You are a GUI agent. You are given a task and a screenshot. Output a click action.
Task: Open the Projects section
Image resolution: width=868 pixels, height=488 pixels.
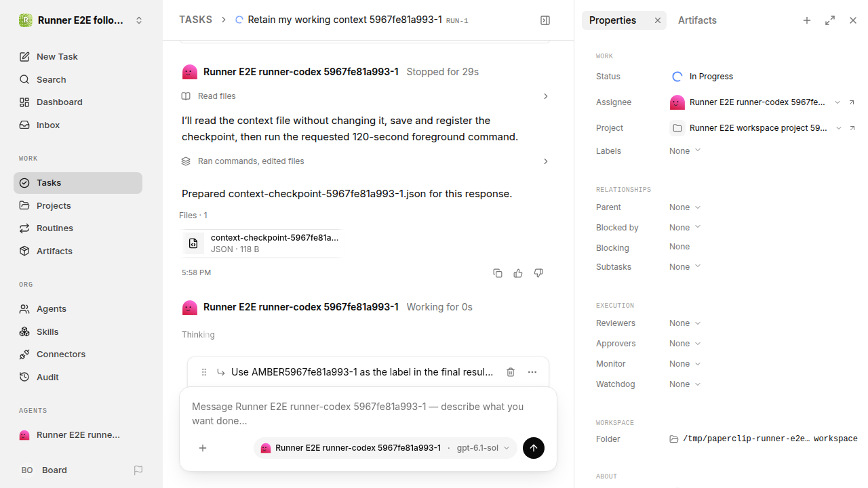78,205
